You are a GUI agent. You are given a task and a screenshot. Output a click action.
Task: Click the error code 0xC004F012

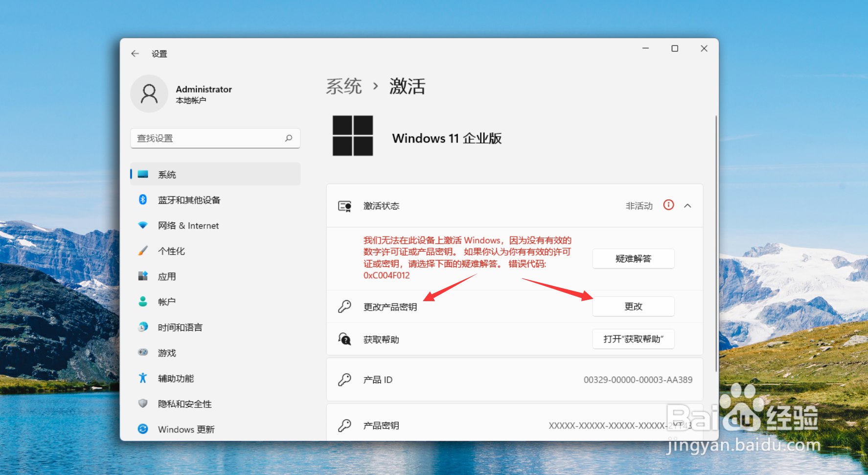(x=387, y=275)
